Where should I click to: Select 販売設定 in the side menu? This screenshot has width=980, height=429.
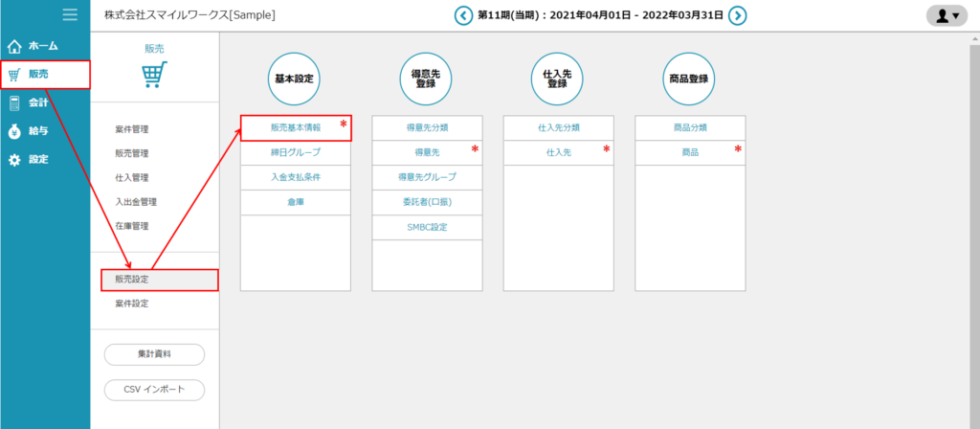click(160, 281)
